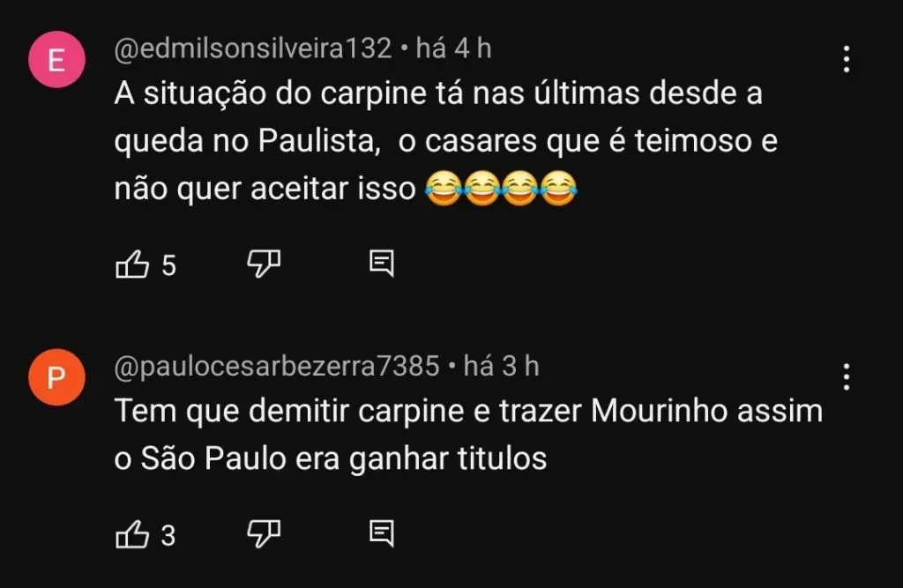This screenshot has width=903, height=588.
Task: Click the orange 'P' avatar
Action: (56, 377)
